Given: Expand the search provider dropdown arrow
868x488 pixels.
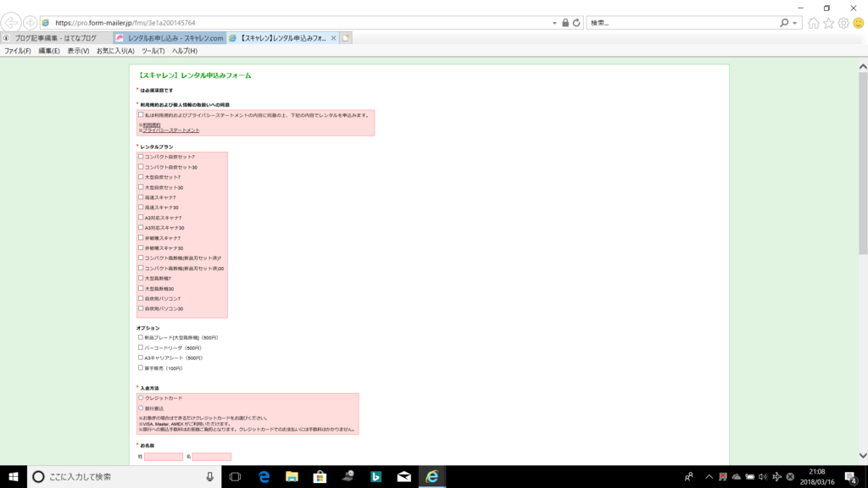Looking at the screenshot, I should pos(795,23).
